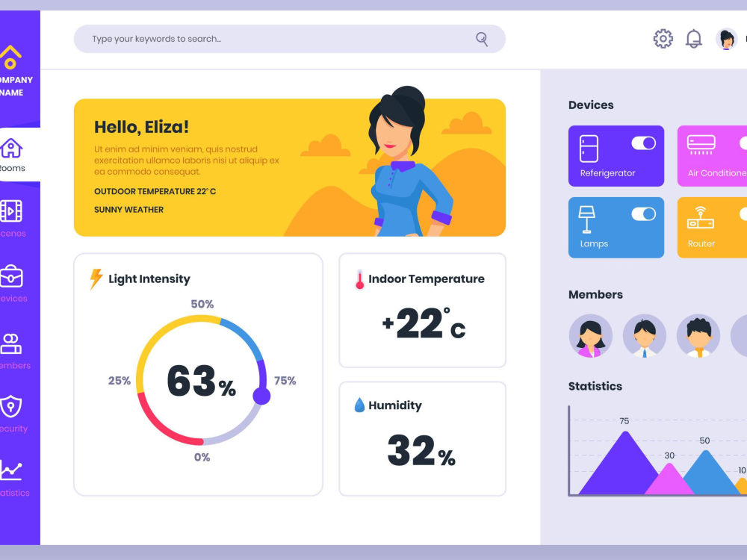Screen dimensions: 747x560
Task: Click the Members section heading
Action: 595,295
